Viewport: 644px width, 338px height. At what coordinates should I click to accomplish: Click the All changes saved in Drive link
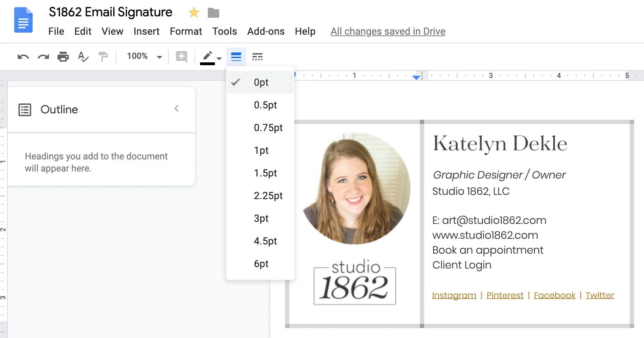click(x=388, y=31)
